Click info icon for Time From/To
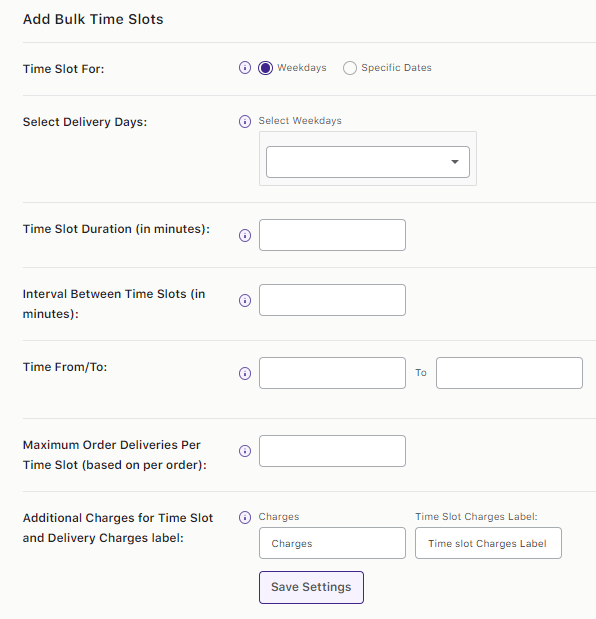 [245, 373]
